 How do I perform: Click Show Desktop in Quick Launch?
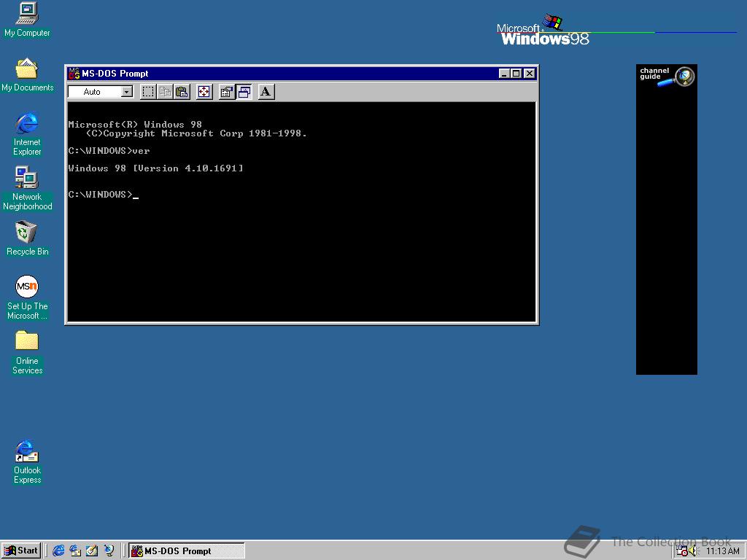tap(92, 551)
